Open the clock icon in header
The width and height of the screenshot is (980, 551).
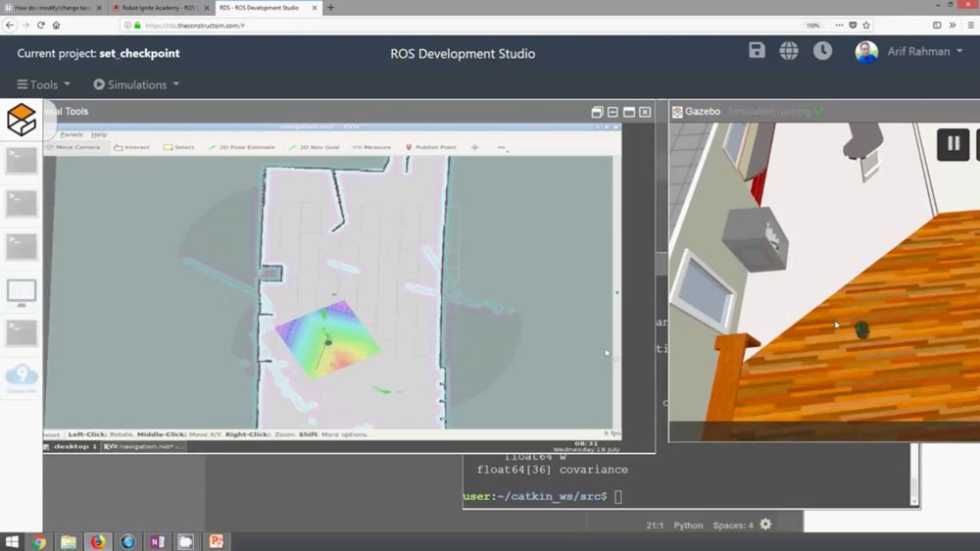tap(822, 51)
